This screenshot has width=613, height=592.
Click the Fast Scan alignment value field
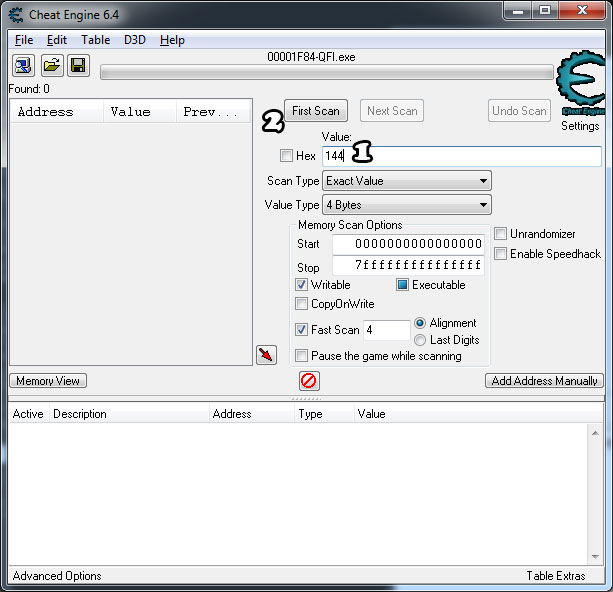pos(386,330)
